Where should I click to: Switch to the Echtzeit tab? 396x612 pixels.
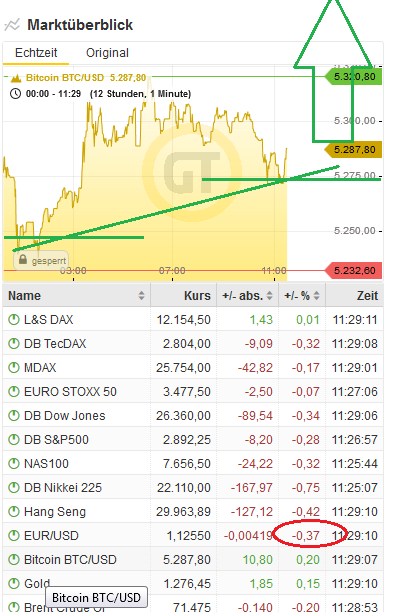[36, 53]
